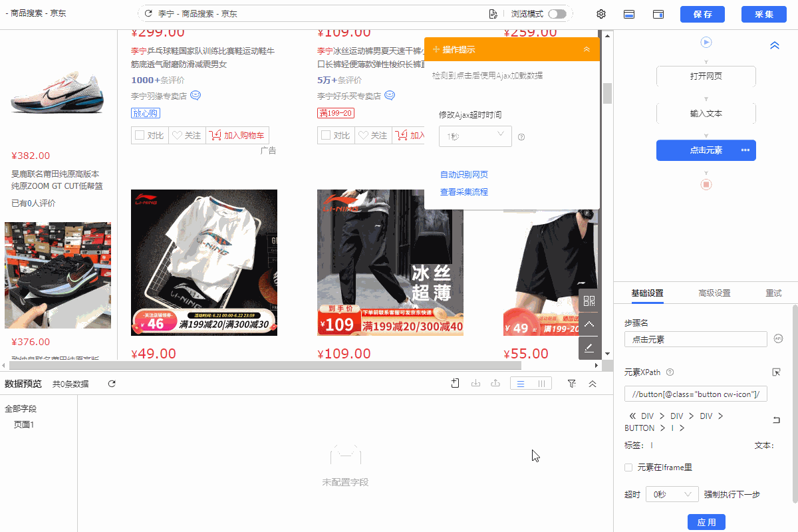Open settings via the gear icon
The height and width of the screenshot is (532, 798).
601,14
